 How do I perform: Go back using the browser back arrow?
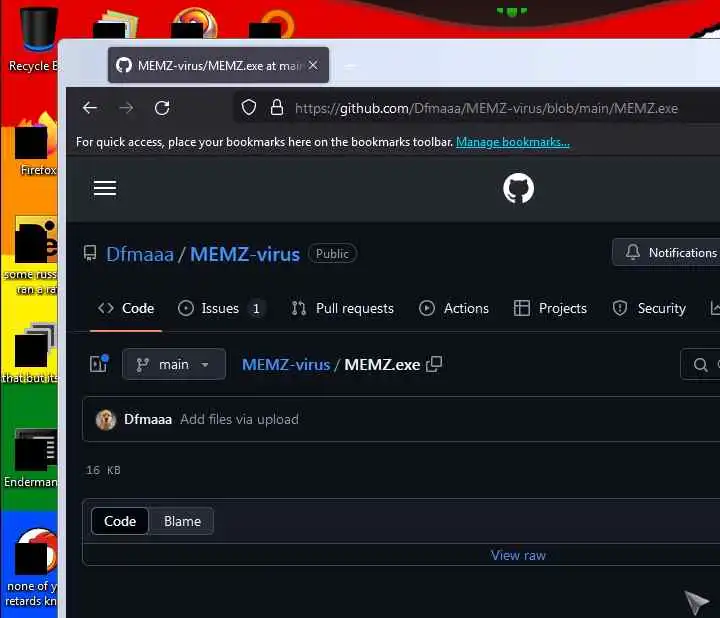[x=90, y=108]
